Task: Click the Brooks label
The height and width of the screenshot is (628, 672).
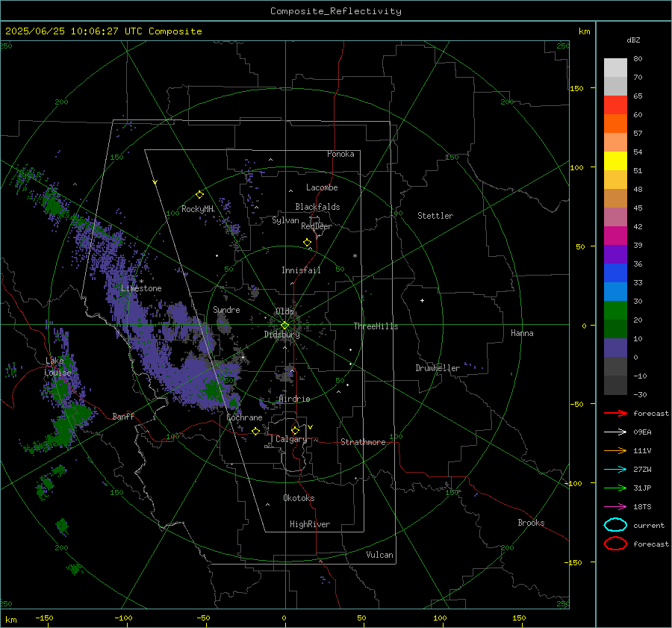Action: (x=531, y=523)
